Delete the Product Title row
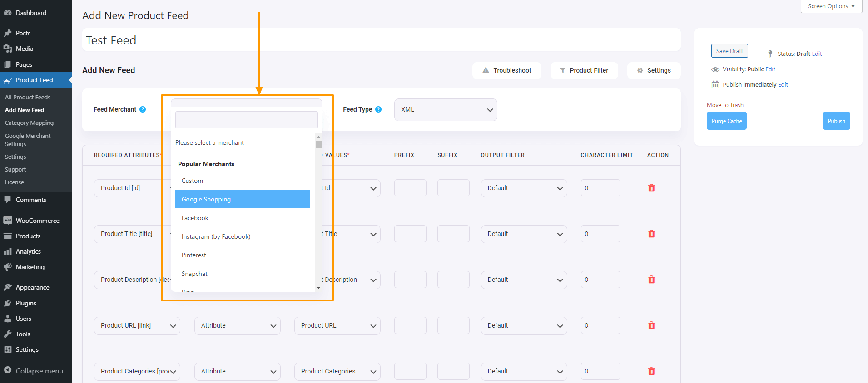The width and height of the screenshot is (868, 383). coord(651,234)
